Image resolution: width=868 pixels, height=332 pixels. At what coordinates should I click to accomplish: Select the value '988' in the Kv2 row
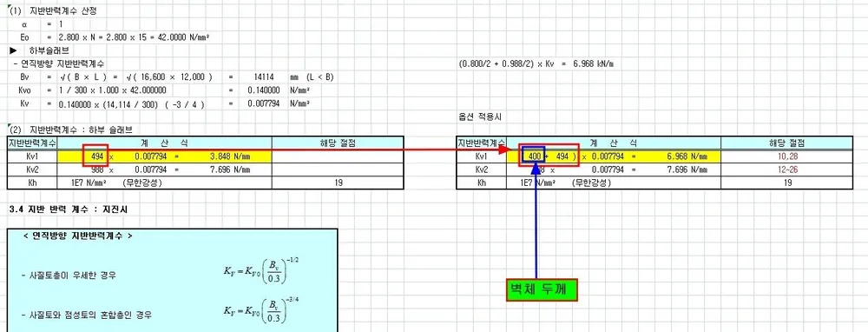[x=97, y=169]
